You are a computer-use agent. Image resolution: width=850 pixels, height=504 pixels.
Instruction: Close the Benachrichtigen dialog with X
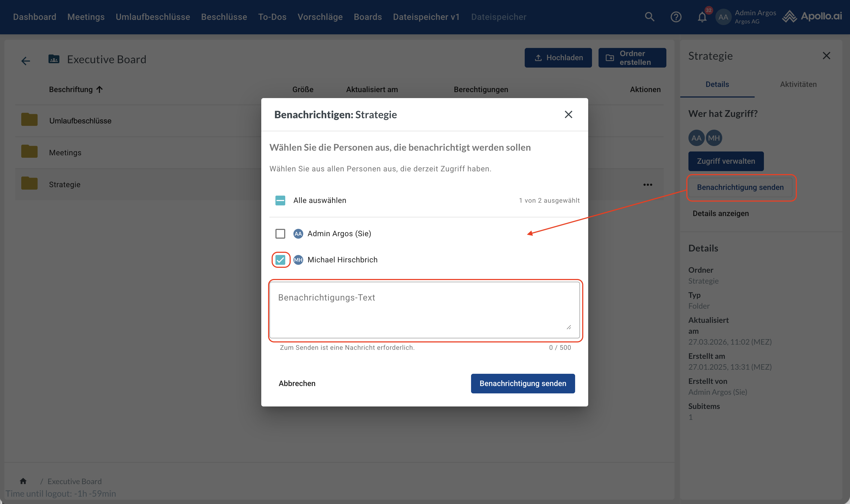(x=568, y=114)
